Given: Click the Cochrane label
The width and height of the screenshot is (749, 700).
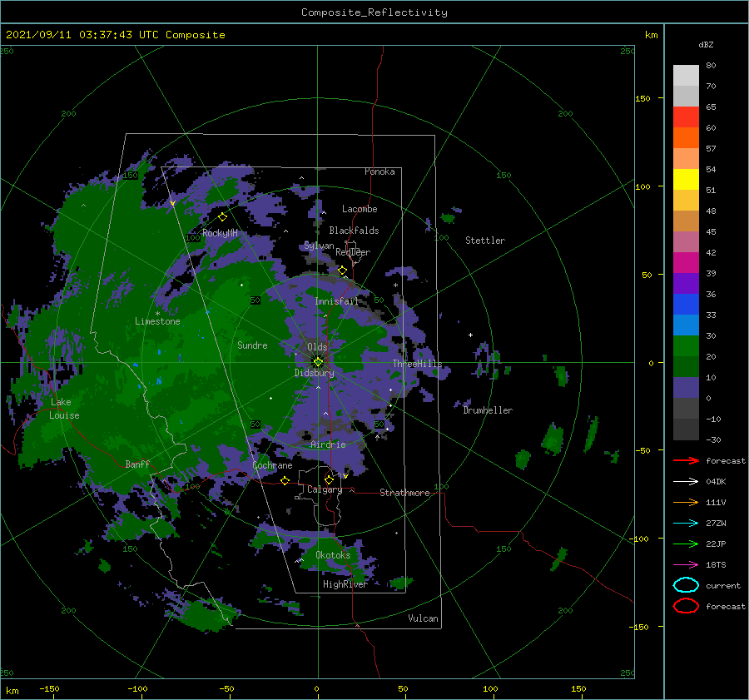Looking at the screenshot, I should coord(272,465).
